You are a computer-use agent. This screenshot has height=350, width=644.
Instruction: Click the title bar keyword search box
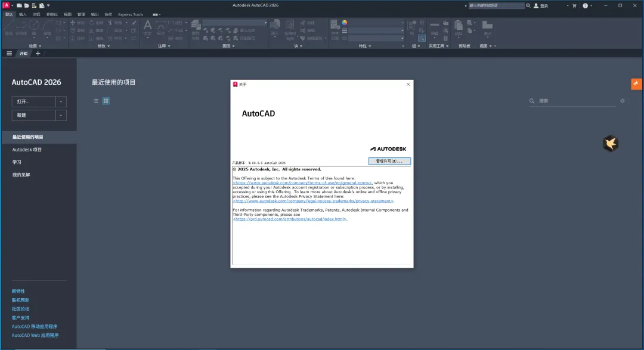click(x=496, y=6)
